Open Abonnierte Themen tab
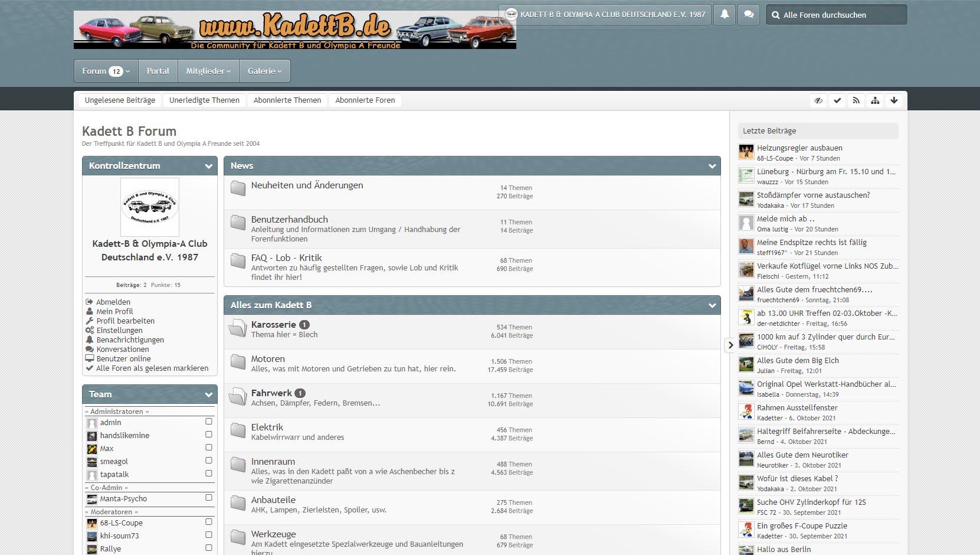The image size is (980, 555). tap(287, 100)
